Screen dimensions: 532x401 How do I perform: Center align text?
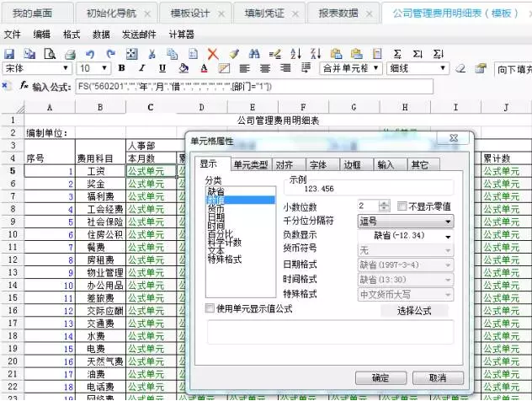(265, 68)
